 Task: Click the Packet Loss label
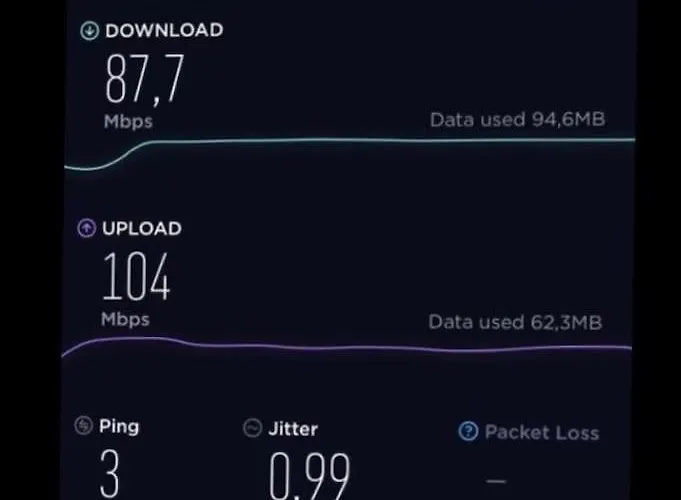pyautogui.click(x=542, y=433)
